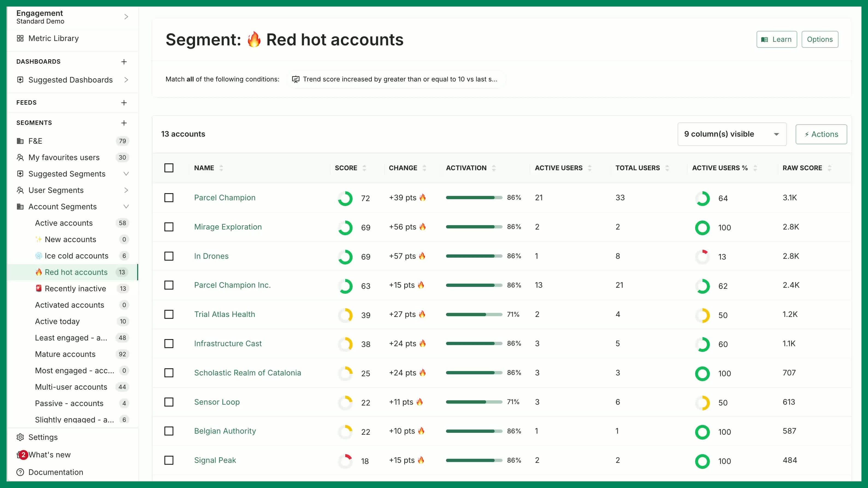
Task: Click the snowflake icon beside Ice cold accounts
Action: (39, 256)
